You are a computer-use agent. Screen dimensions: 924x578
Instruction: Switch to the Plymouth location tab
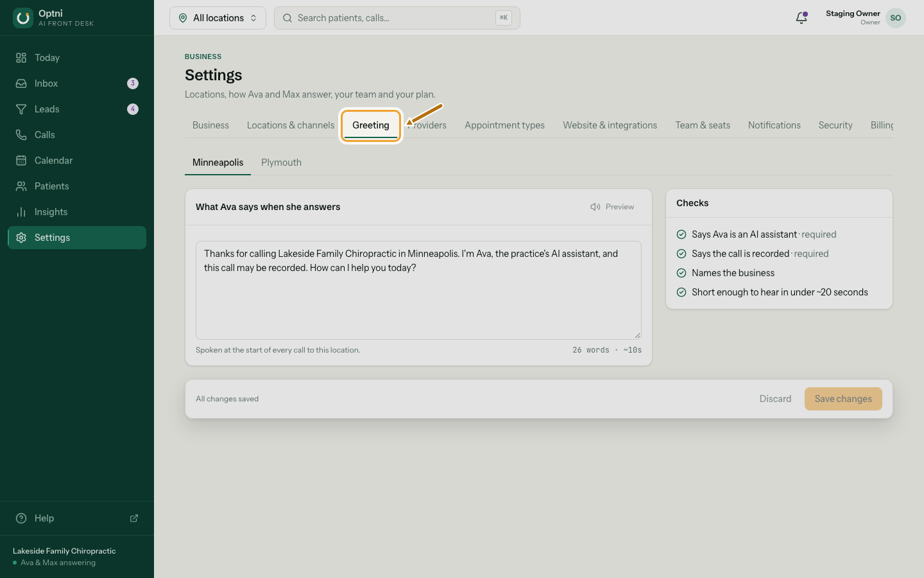point(281,162)
